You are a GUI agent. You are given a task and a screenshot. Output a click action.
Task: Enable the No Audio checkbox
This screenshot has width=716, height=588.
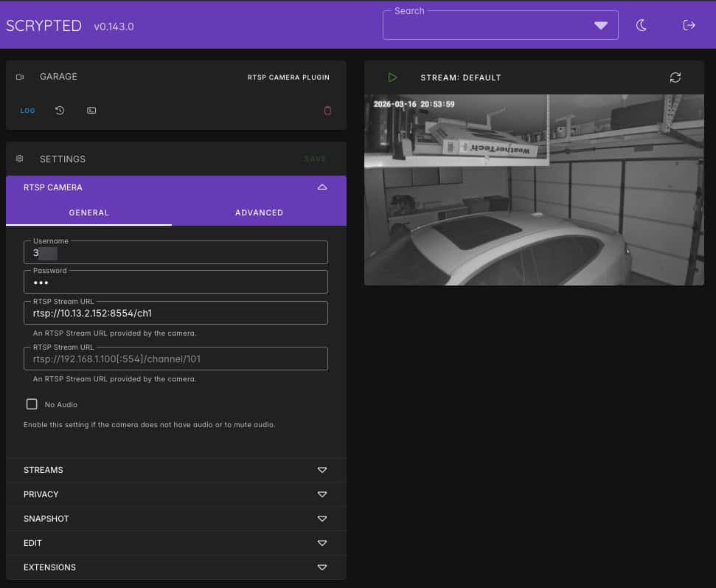(x=32, y=404)
